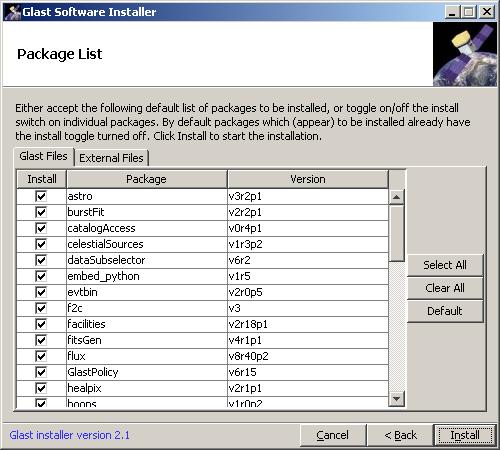500x450 pixels.
Task: Uncheck the embed_python checkbox
Action: point(41,276)
